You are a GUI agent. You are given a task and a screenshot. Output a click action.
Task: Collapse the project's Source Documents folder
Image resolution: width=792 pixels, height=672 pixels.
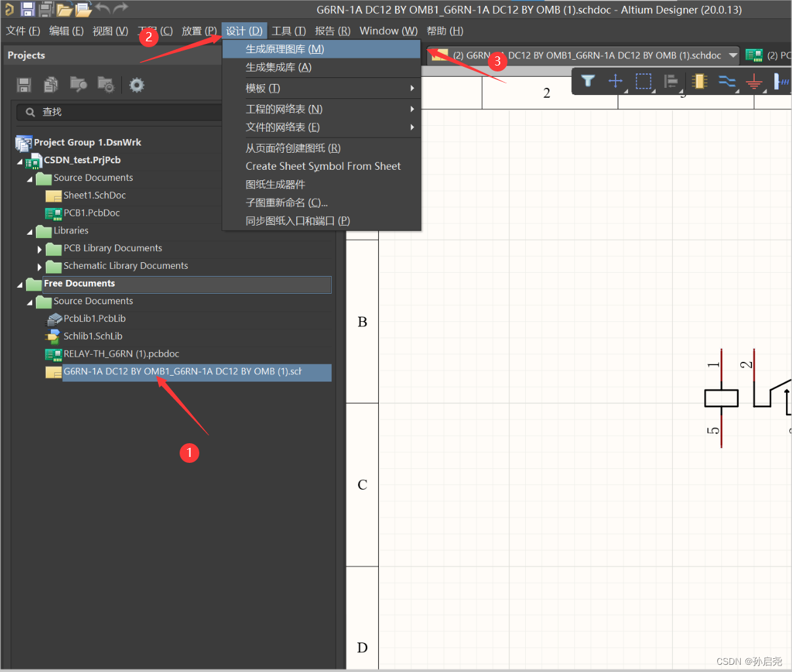coord(30,179)
